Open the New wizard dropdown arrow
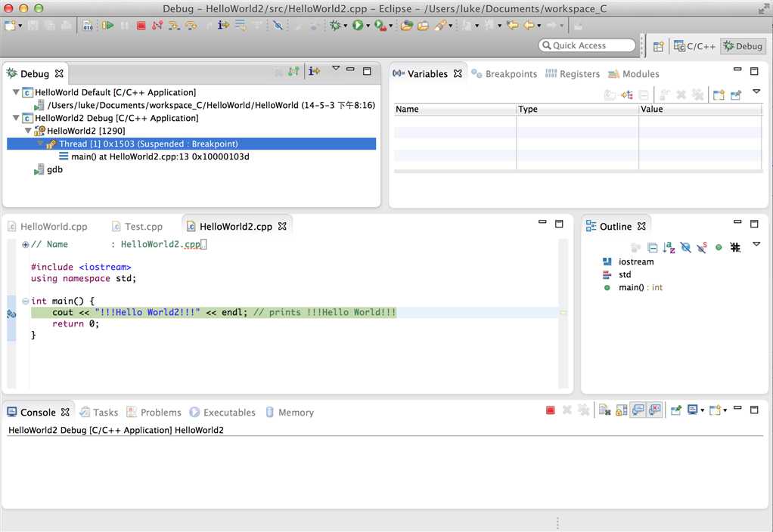Image resolution: width=773 pixels, height=532 pixels. 20,26
